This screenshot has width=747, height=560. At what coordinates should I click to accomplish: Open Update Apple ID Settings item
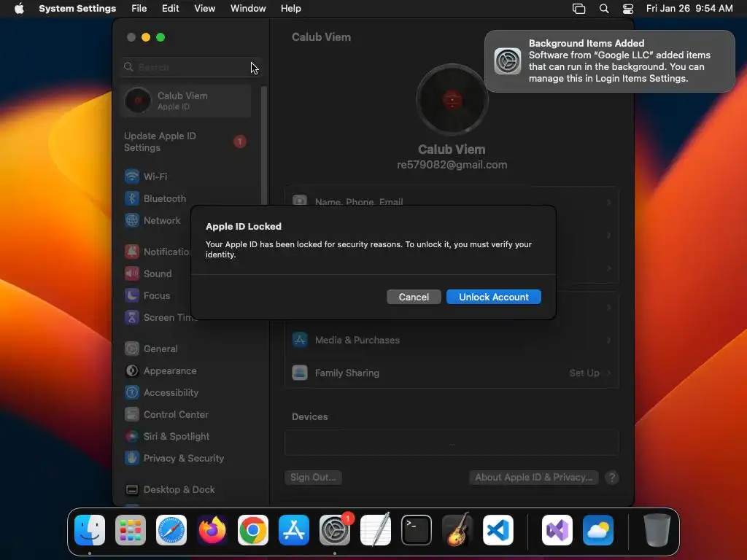pyautogui.click(x=186, y=141)
